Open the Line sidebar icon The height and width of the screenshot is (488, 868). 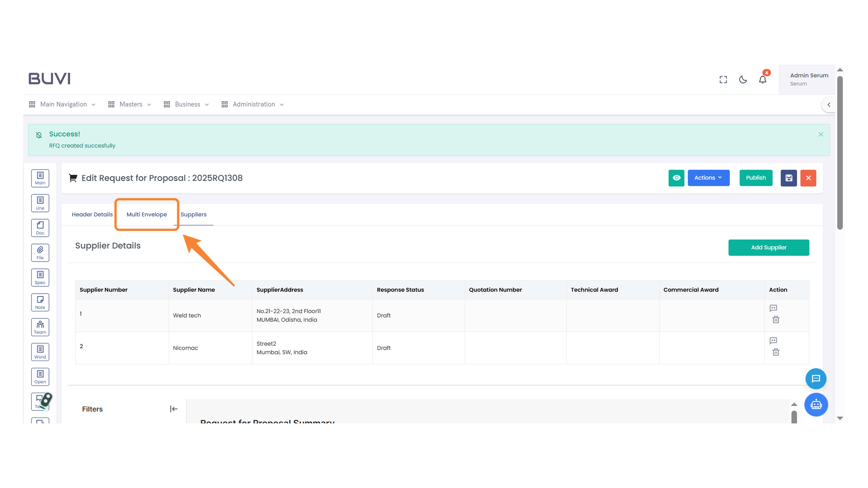[x=40, y=203]
